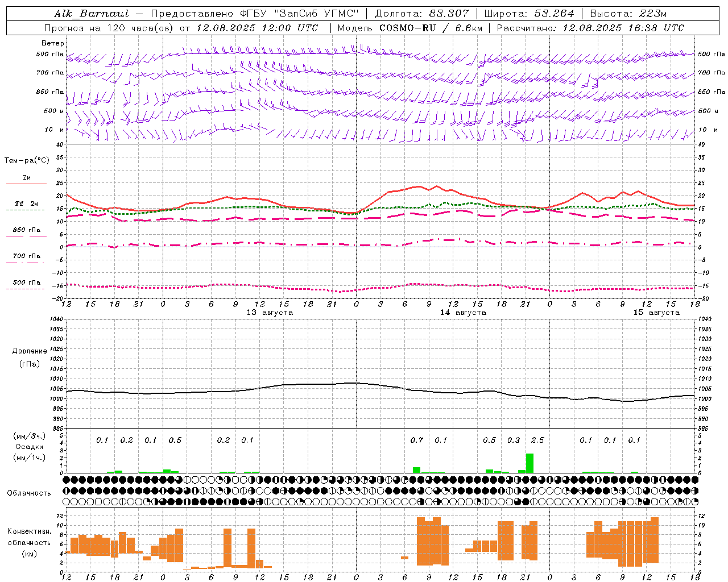Click the Ветер panel label

tap(53, 43)
